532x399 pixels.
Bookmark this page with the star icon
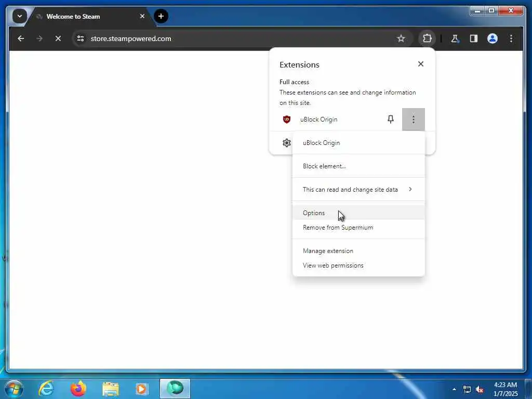point(401,38)
